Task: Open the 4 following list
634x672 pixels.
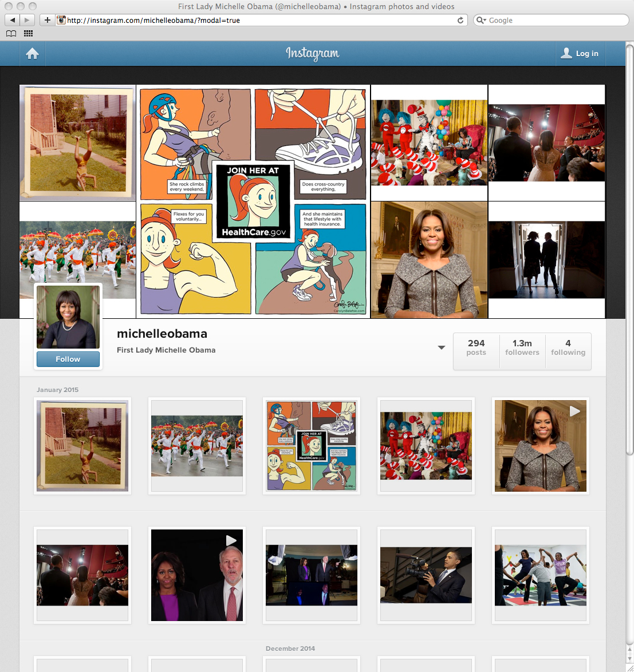Action: click(x=568, y=347)
